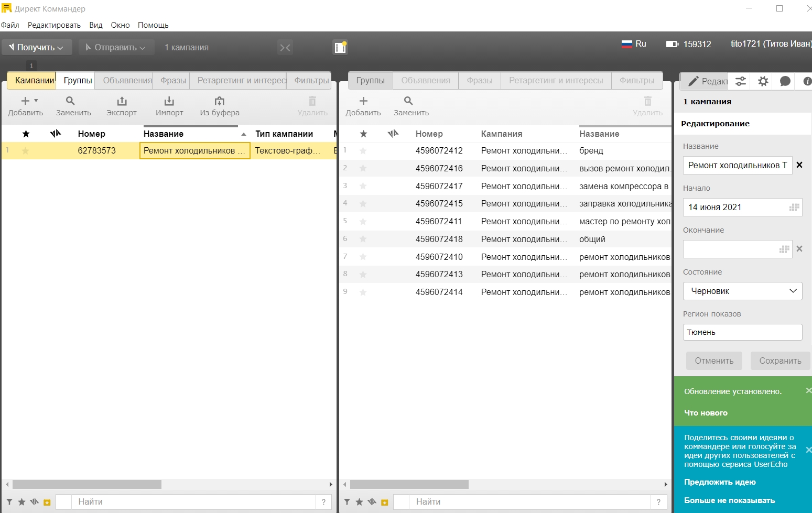
Task: Open the Редактировать menu
Action: click(x=54, y=25)
